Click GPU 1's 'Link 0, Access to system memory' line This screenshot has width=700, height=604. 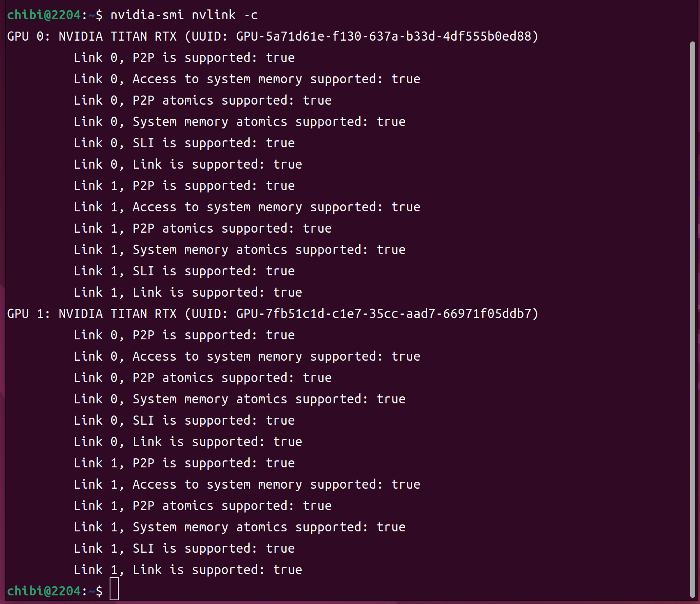(247, 357)
